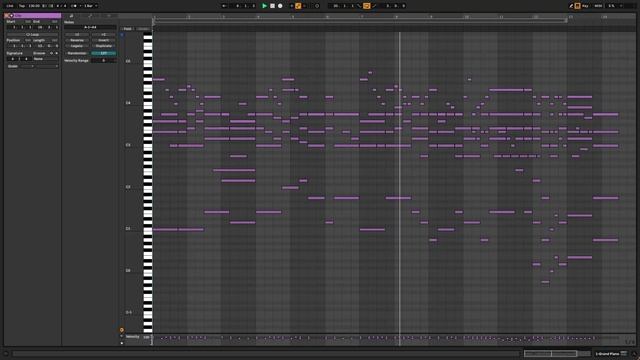640x360 pixels.
Task: Click the Reverse notes button
Action: coord(77,40)
